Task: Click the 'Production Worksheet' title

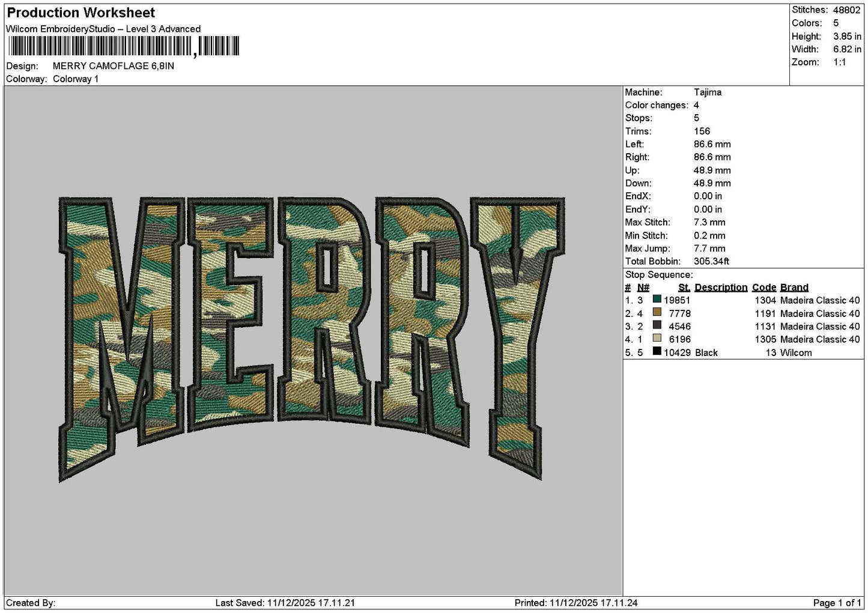Action: 80,13
